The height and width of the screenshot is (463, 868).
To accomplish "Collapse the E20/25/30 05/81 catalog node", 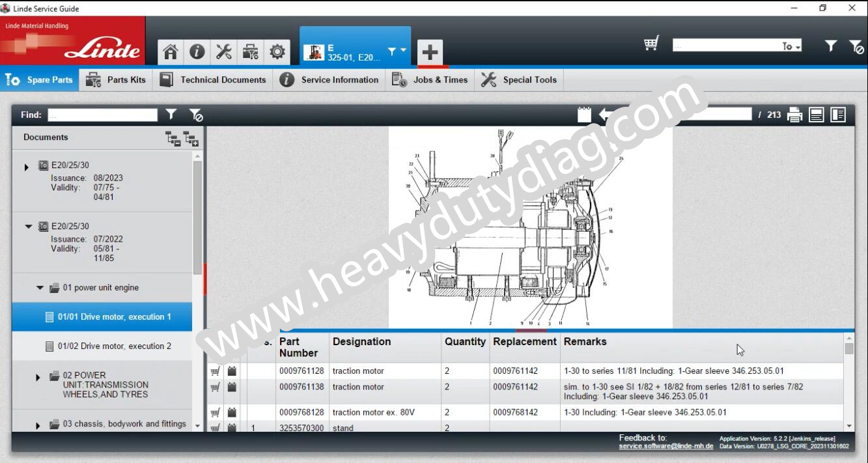I will coord(28,227).
